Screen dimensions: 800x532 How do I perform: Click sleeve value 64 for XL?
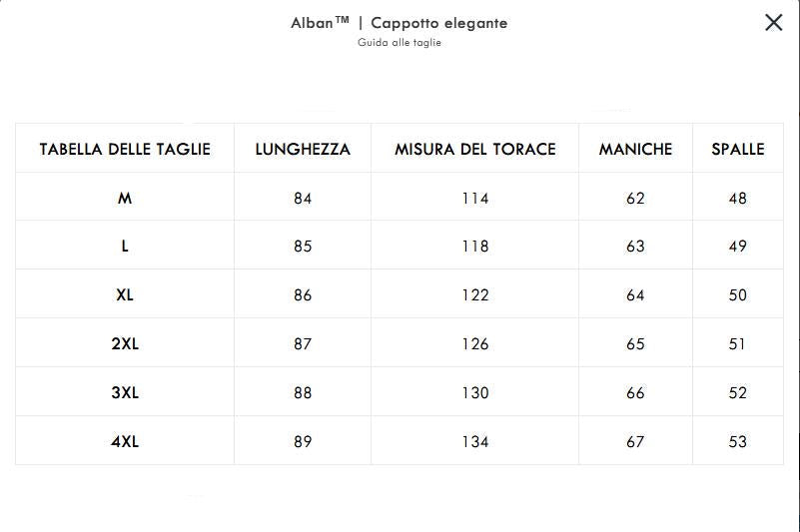click(635, 295)
